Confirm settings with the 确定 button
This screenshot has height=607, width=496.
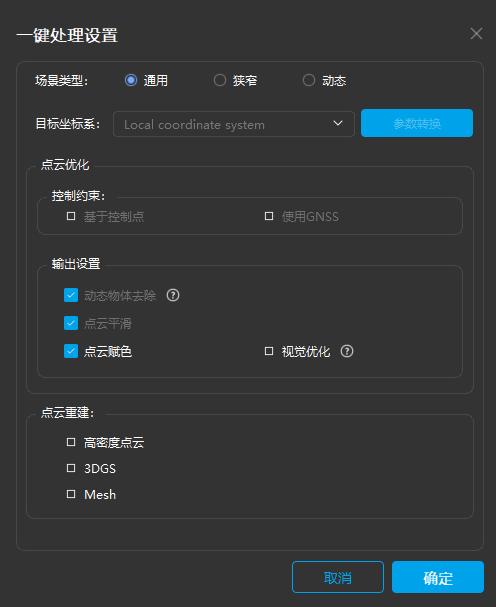click(438, 577)
